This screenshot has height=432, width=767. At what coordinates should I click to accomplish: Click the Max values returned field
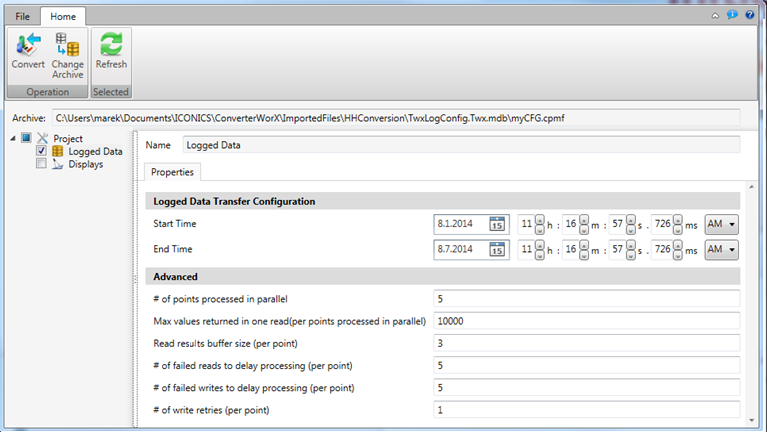pyautogui.click(x=587, y=321)
